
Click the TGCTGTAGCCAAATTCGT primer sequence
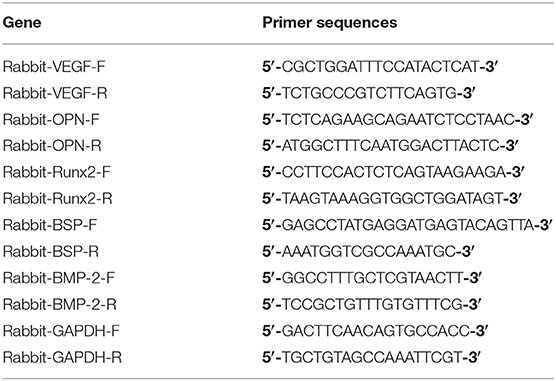372,357
